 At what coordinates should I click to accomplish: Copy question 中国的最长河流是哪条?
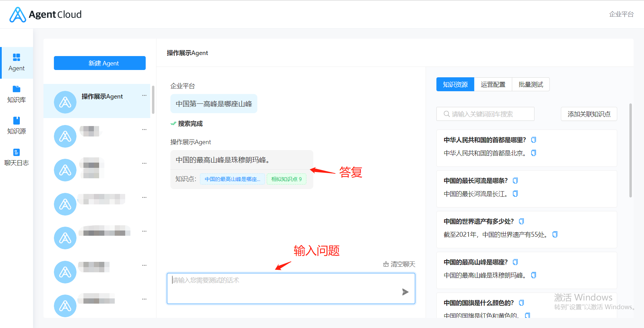(515, 181)
